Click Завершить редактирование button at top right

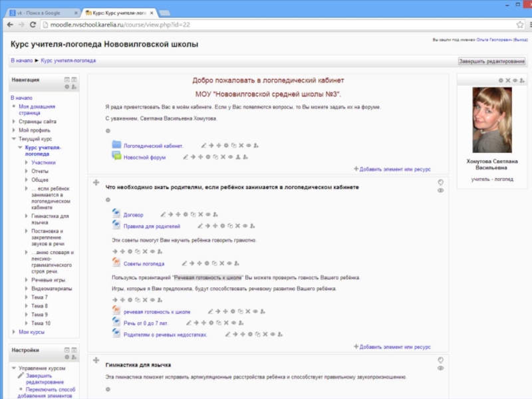pyautogui.click(x=491, y=61)
